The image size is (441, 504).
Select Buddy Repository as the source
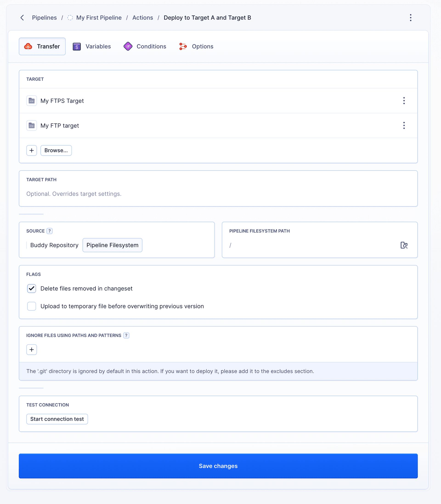tap(54, 245)
